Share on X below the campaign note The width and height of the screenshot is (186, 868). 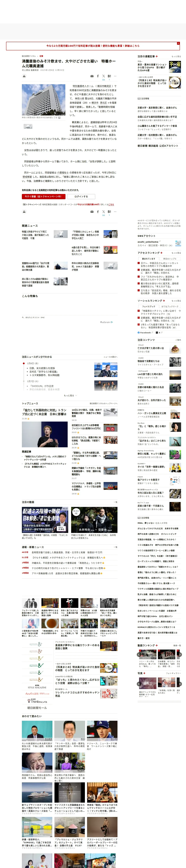click(x=104, y=212)
